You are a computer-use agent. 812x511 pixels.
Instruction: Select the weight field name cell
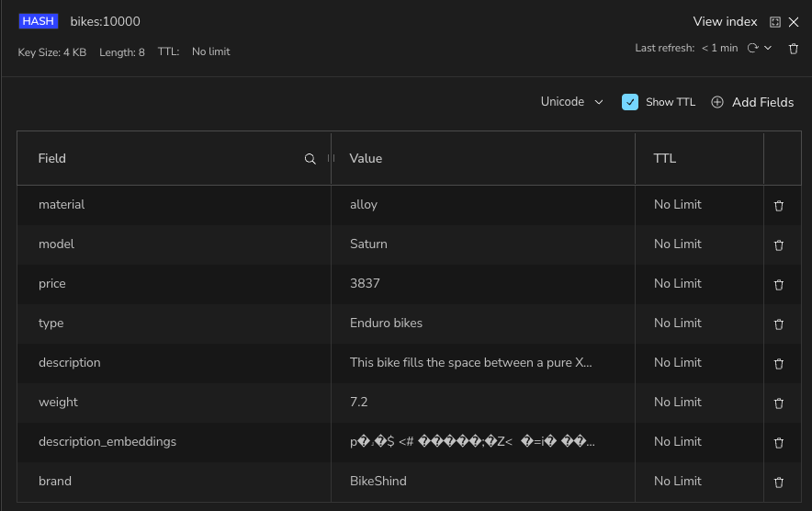tap(58, 402)
